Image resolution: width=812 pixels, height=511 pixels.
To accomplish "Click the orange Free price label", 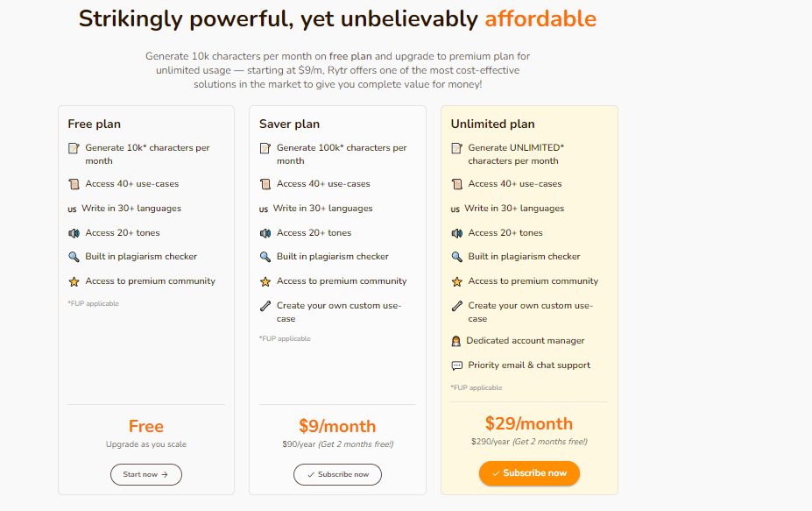I will coord(146,426).
